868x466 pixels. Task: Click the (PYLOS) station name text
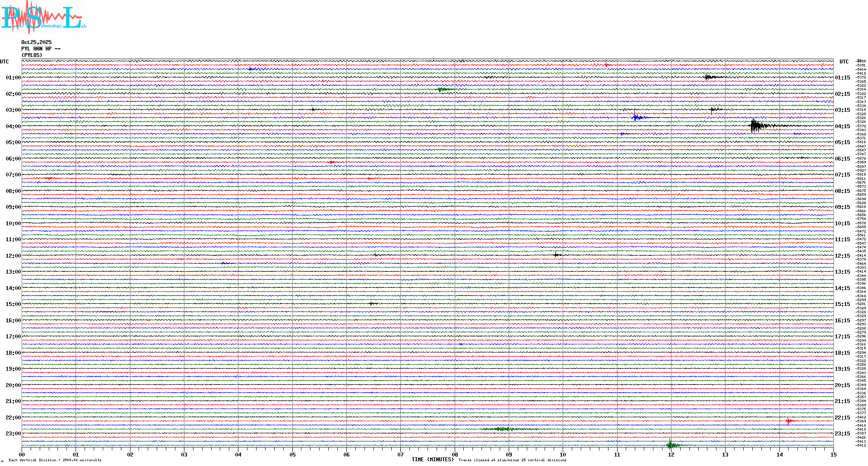32,55
